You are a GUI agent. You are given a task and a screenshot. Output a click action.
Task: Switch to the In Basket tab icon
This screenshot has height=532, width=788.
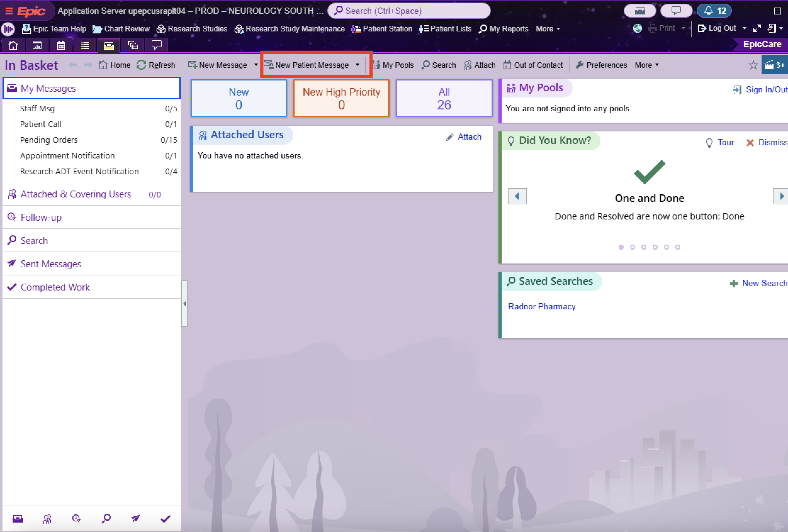coord(109,45)
